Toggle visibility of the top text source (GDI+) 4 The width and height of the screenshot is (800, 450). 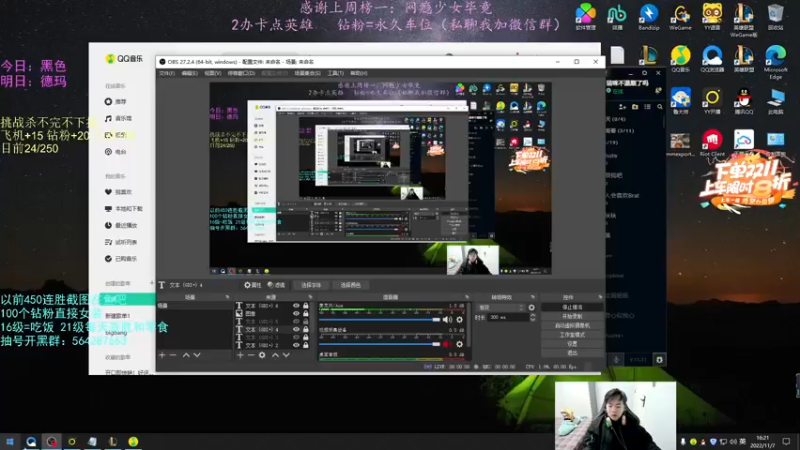coord(296,306)
